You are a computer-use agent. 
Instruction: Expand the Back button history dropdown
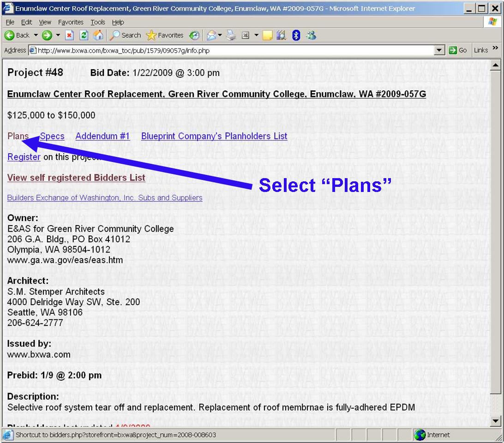coord(36,36)
